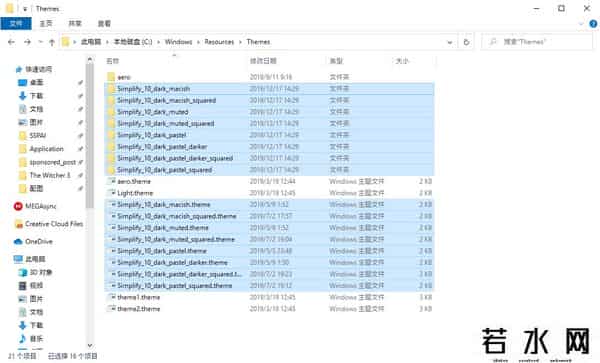This screenshot has width=600, height=363.
Task: Select Creative Cloud Files in sidebar
Action: [54, 224]
